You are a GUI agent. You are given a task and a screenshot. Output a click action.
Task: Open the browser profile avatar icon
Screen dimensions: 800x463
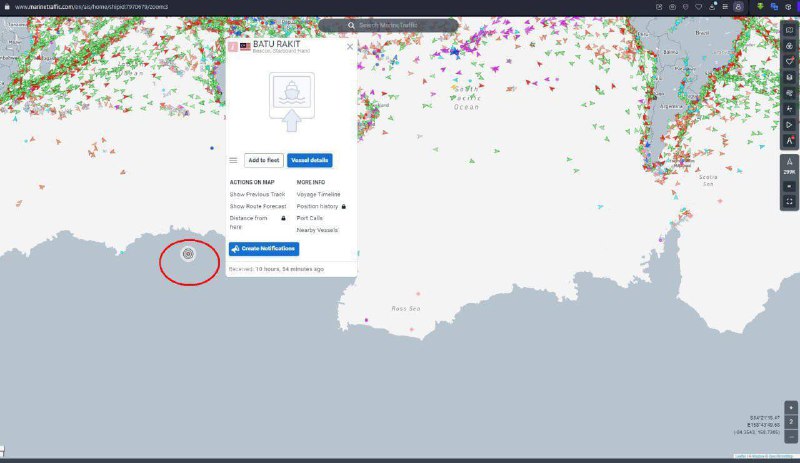pyautogui.click(x=738, y=7)
